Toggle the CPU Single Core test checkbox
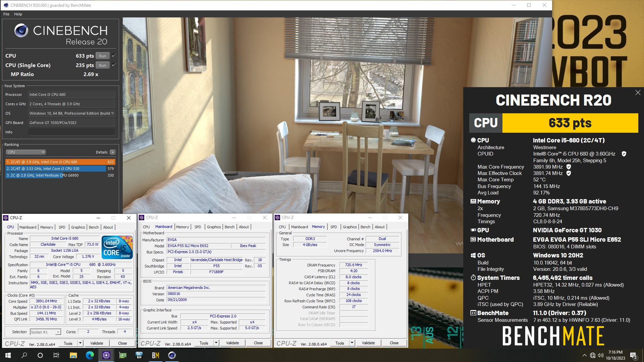This screenshot has width=644, height=362. coord(114,65)
